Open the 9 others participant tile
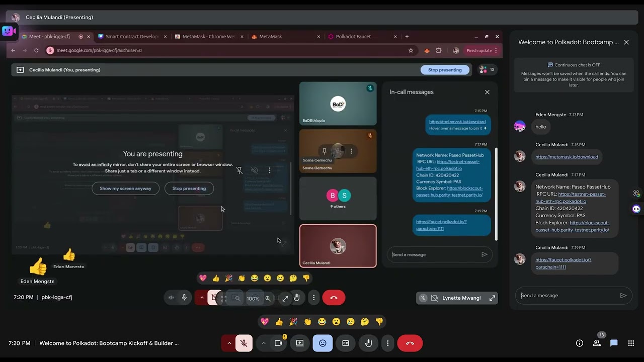Screen dimensions: 644x362 coord(338,199)
